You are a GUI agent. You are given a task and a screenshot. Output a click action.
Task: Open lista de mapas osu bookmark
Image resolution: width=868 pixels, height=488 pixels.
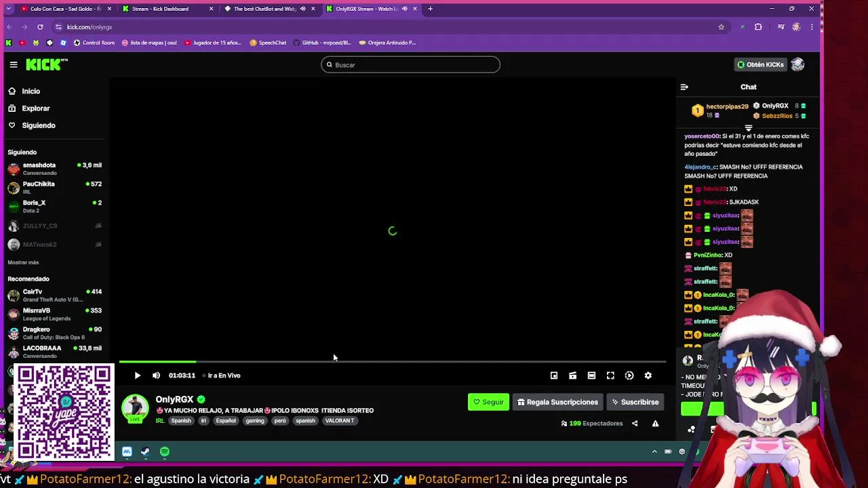point(149,43)
